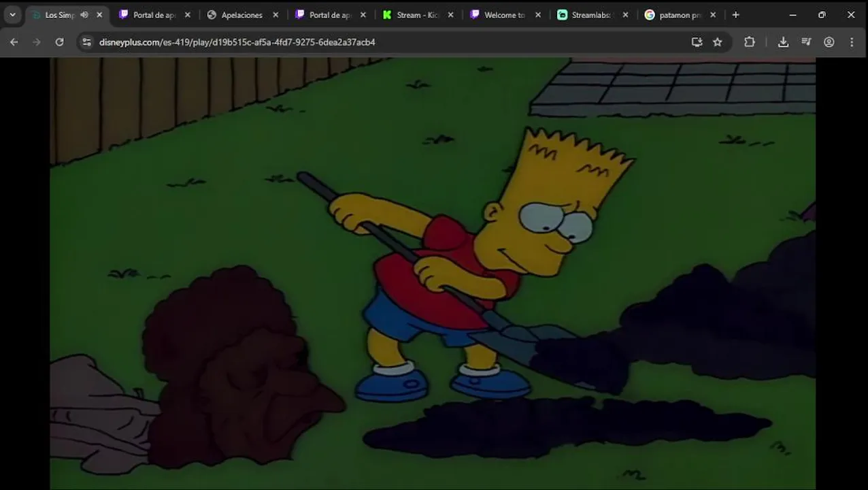
Task: Close the patamon Google tab
Action: click(714, 15)
